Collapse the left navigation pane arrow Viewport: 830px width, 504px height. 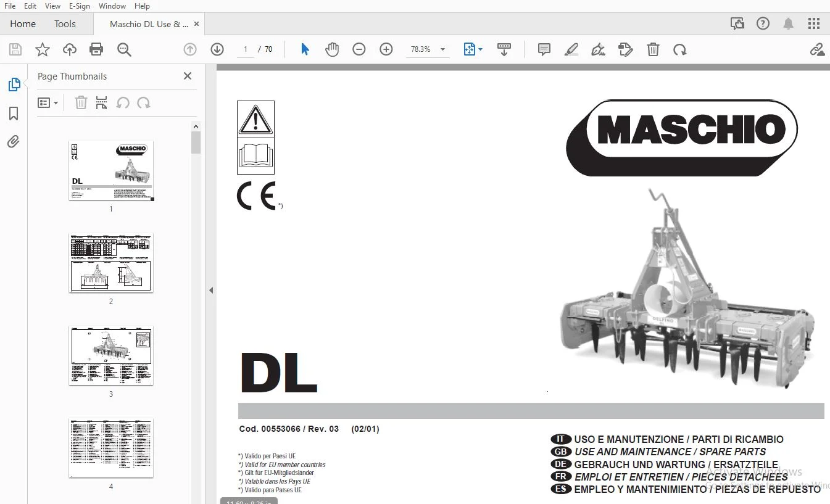point(211,290)
